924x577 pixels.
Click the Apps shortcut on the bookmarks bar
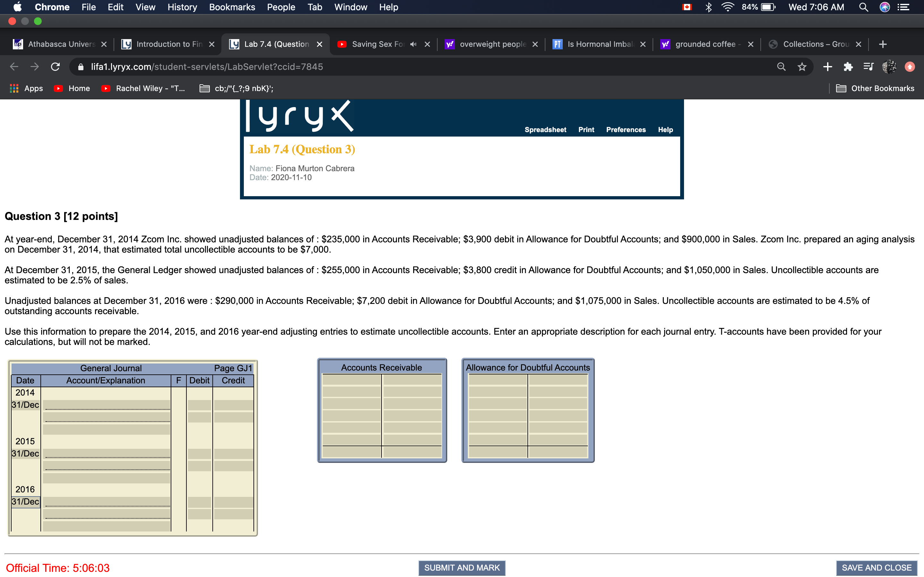(x=26, y=88)
